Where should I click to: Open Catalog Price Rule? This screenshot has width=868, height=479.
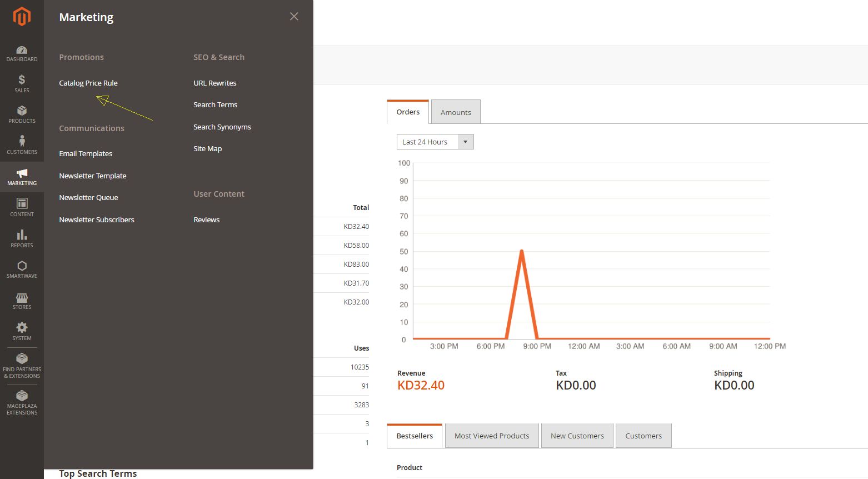click(x=88, y=83)
